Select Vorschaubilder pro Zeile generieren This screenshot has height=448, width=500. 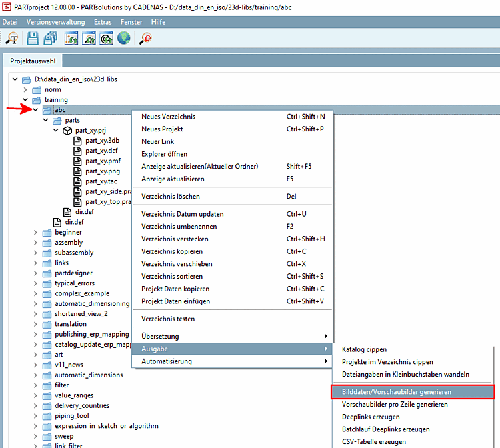[413, 404]
